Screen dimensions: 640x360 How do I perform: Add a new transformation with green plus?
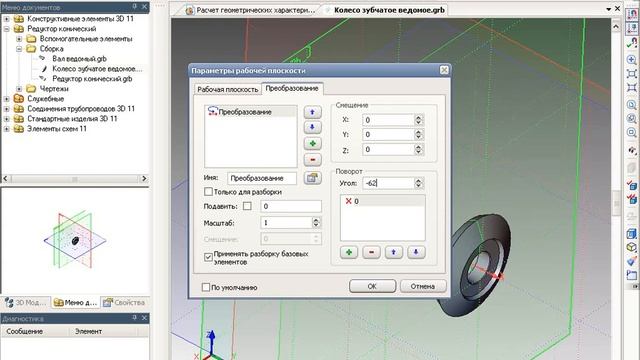[312, 144]
